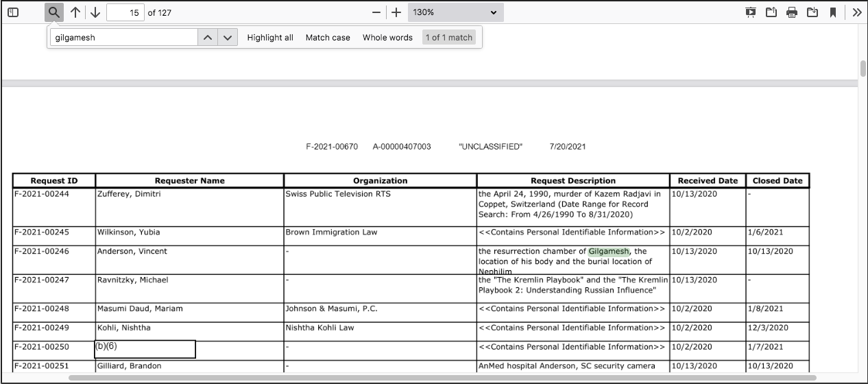The image size is (868, 384).
Task: Download the PDF with folder-download icon
Action: (812, 12)
